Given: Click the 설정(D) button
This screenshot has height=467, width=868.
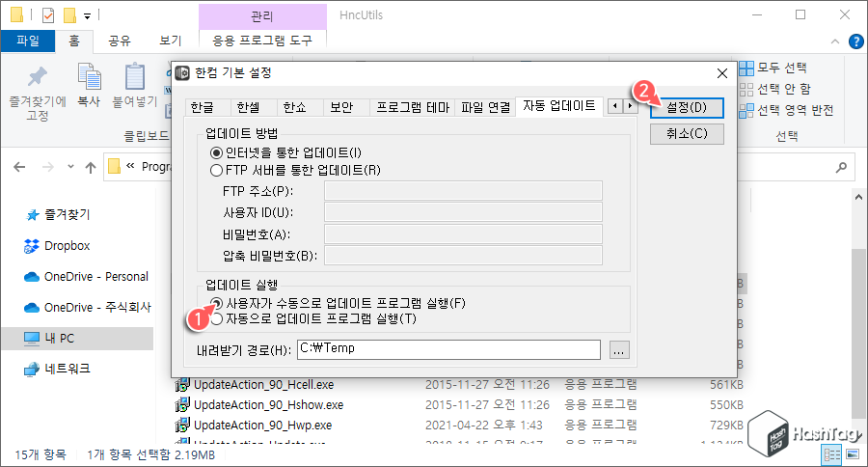Looking at the screenshot, I should pyautogui.click(x=687, y=107).
